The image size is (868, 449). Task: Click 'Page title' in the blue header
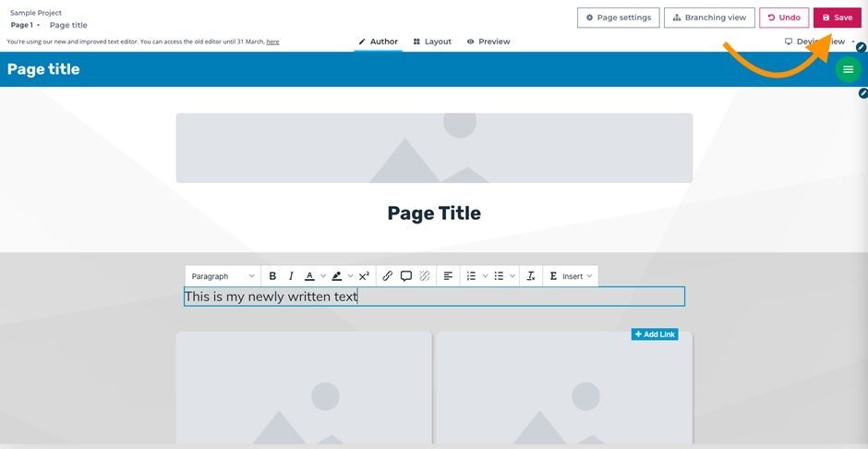pyautogui.click(x=43, y=69)
